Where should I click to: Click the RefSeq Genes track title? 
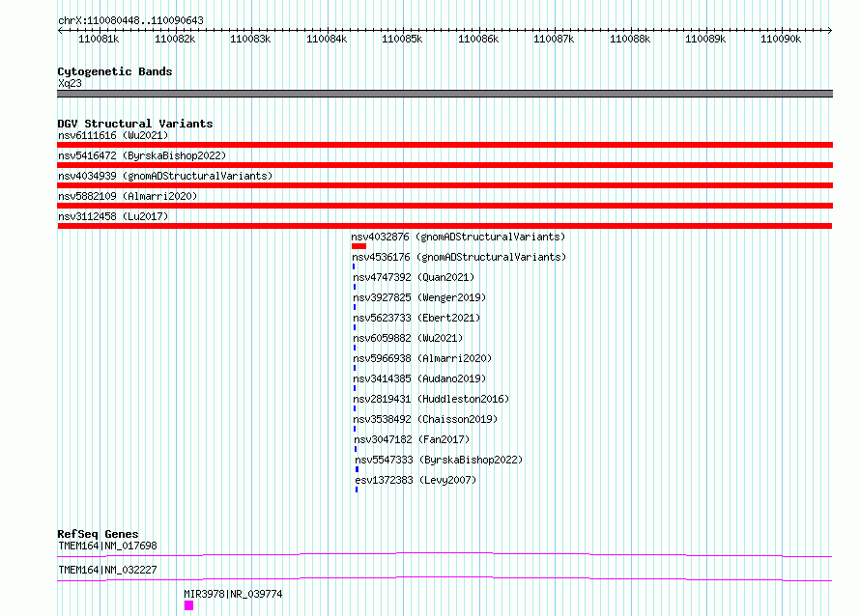99,534
